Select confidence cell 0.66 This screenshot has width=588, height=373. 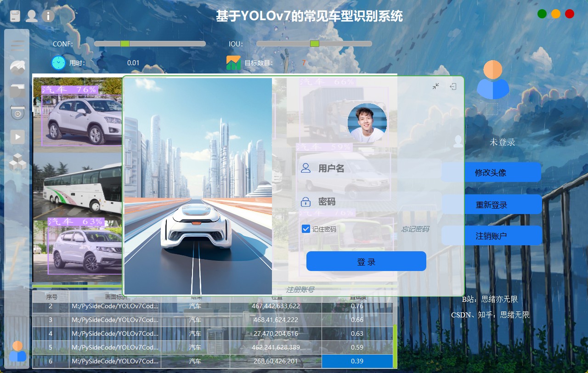(x=357, y=320)
